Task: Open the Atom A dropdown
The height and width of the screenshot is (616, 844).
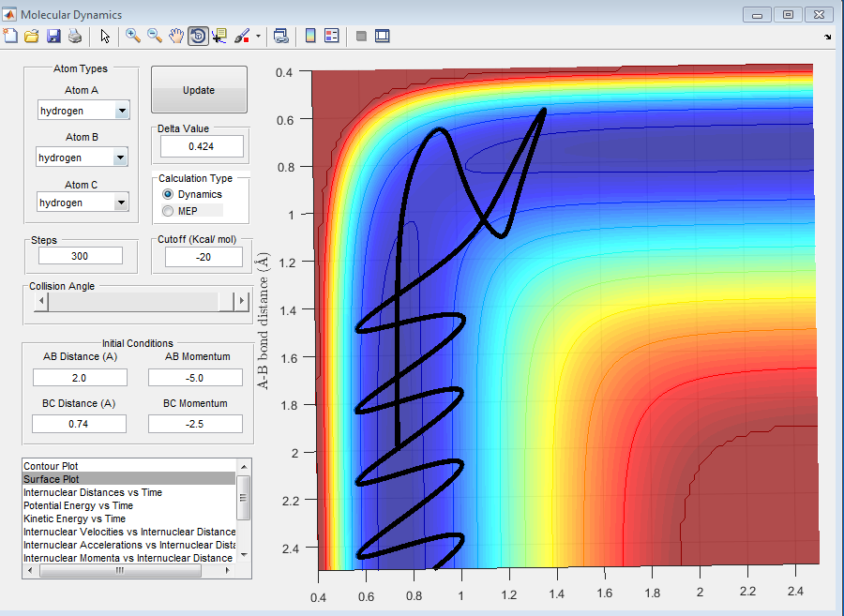Action: (x=121, y=111)
